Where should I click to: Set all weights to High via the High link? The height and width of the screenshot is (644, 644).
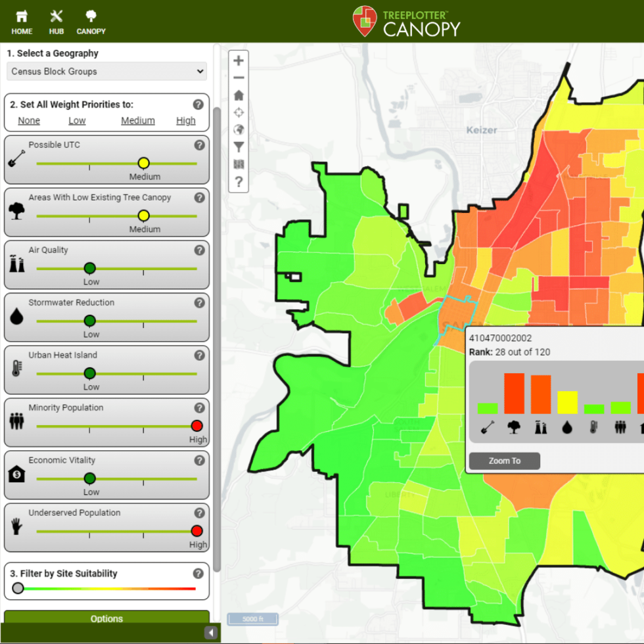(186, 120)
